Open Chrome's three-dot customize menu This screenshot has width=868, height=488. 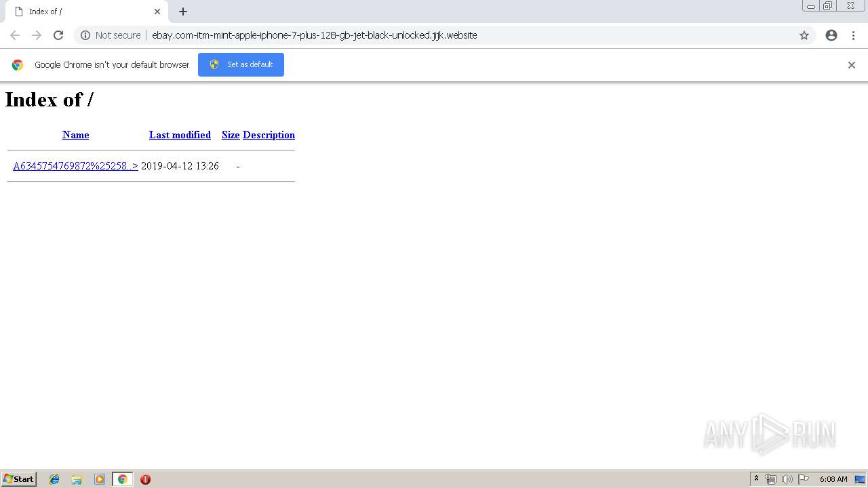(853, 35)
